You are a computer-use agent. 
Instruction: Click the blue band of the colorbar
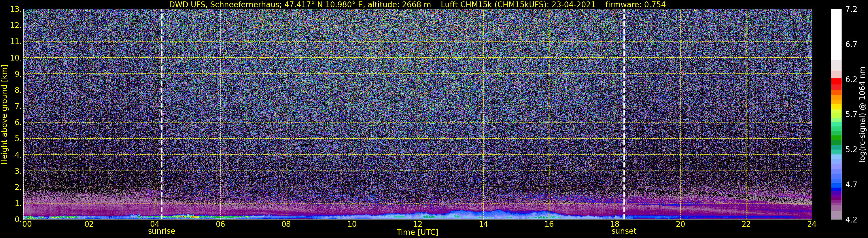click(836, 190)
